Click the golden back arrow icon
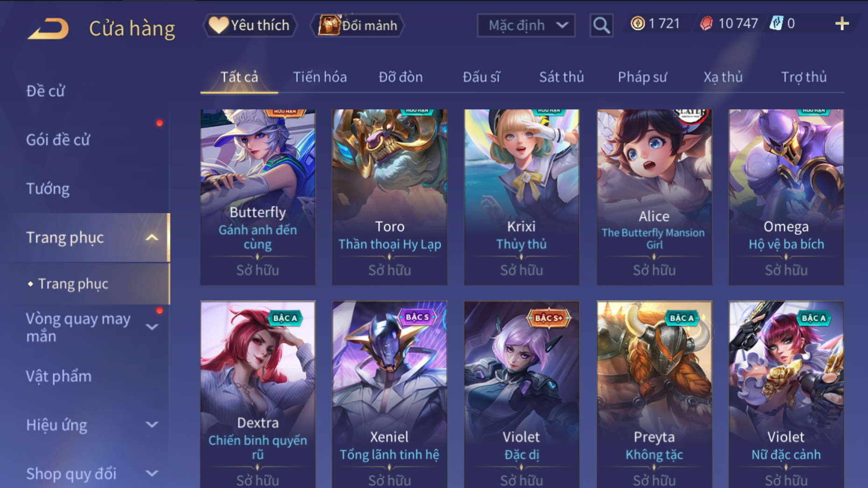The image size is (868, 488). 48,28
